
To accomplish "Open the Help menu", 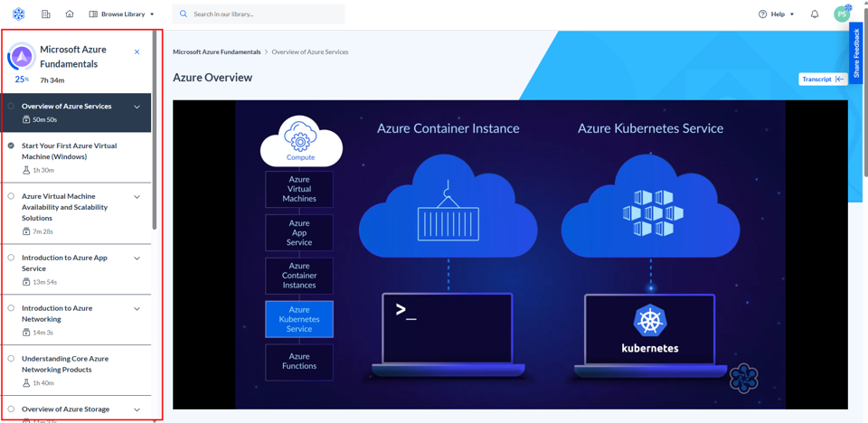I will [x=777, y=14].
